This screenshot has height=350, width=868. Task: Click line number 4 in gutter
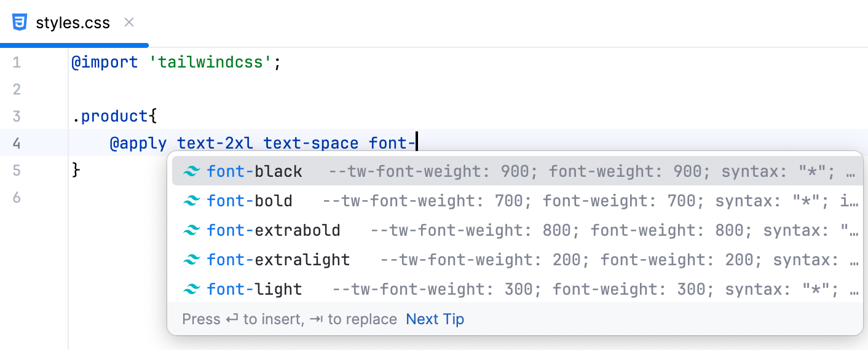(16, 144)
